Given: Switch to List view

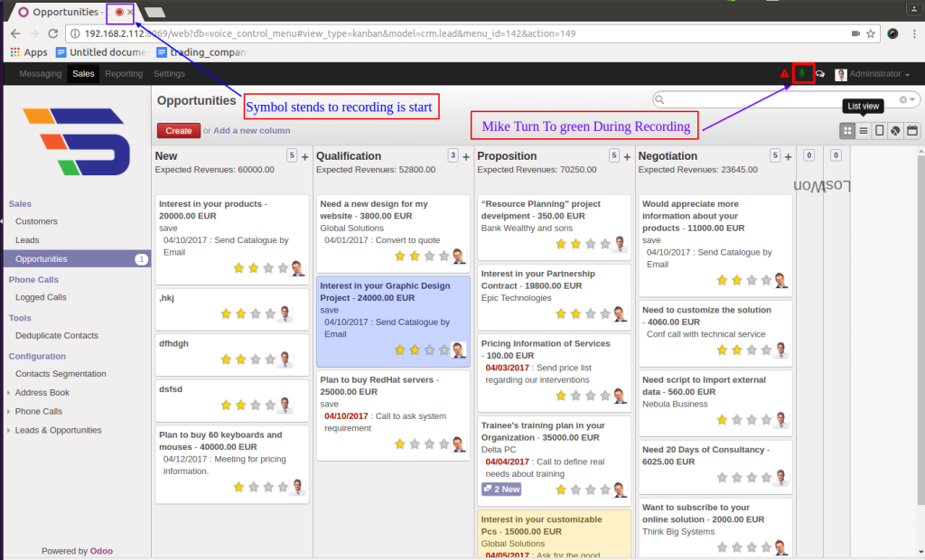Looking at the screenshot, I should [x=864, y=131].
